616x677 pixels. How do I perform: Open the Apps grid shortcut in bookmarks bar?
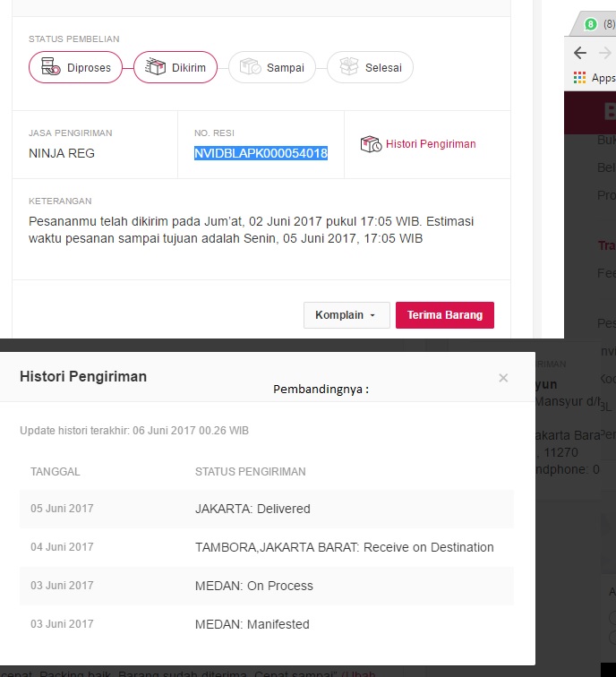tap(580, 78)
